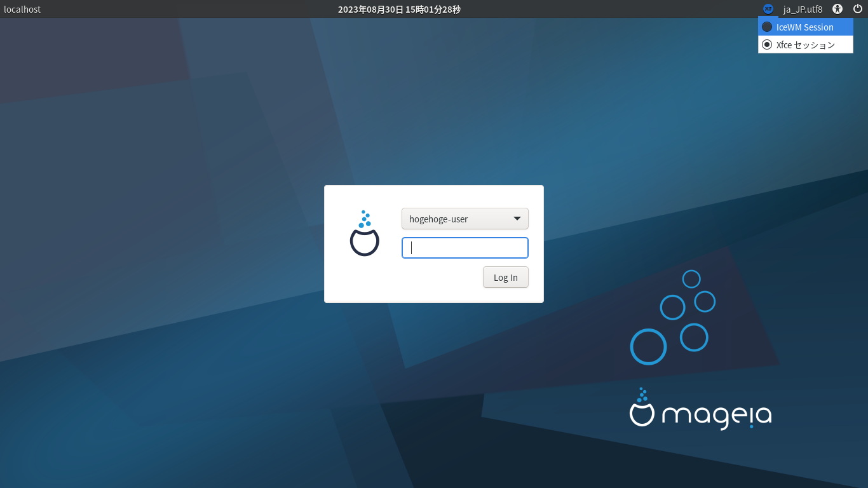Click the power icon in the top panel

tap(858, 9)
